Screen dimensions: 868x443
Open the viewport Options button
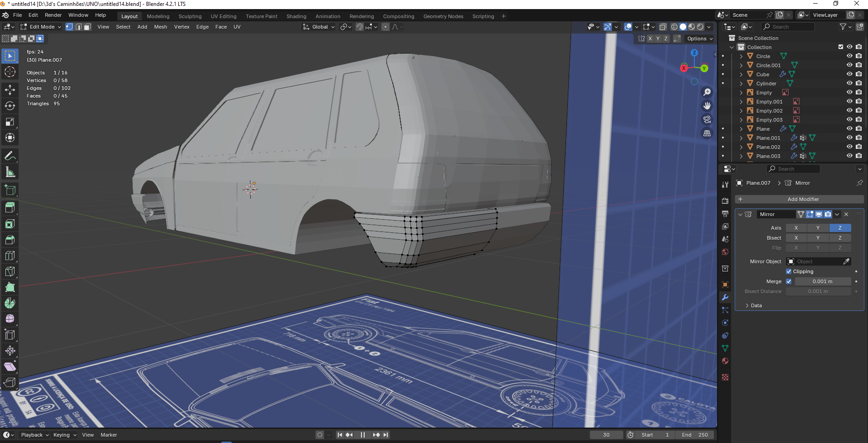[700, 39]
